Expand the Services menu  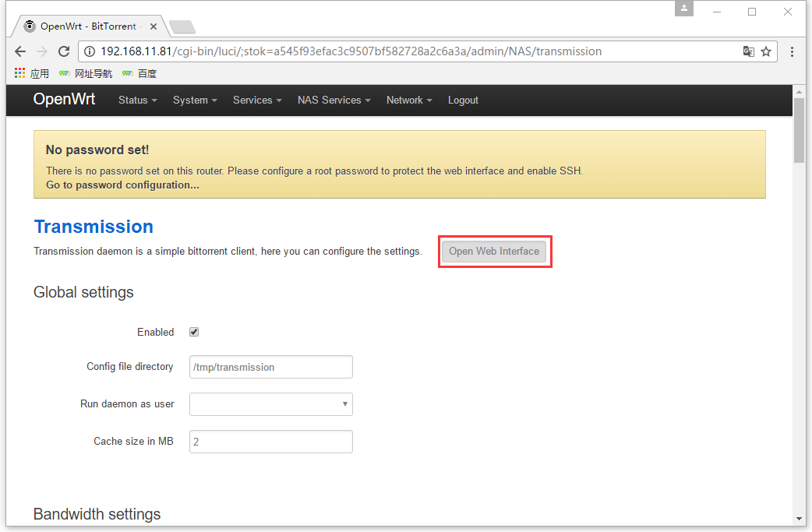[257, 100]
